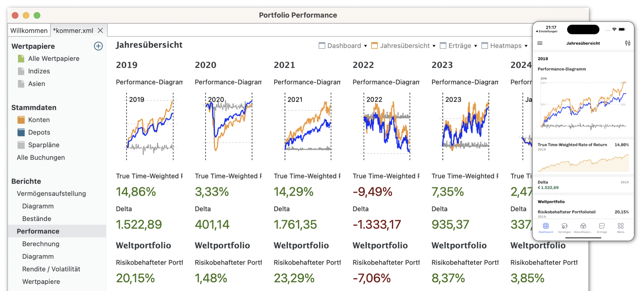Click the Sparpläne icon in Stammdaten
644x291 pixels.
pos(21,145)
